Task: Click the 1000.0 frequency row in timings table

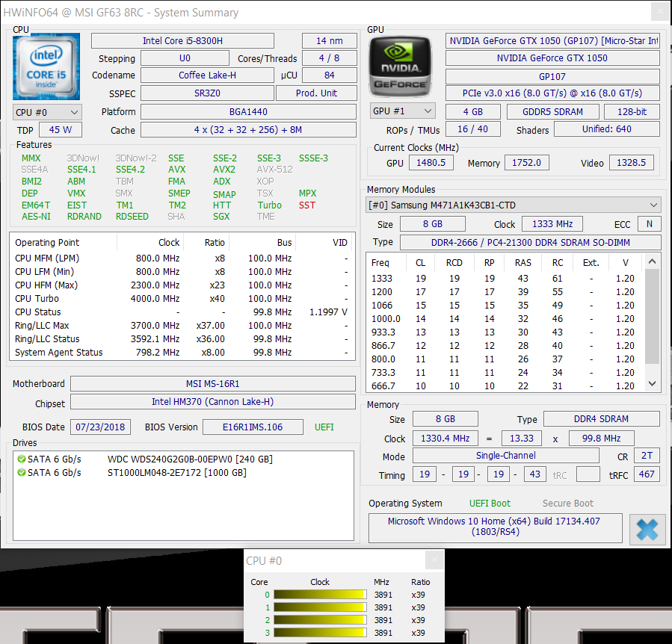Action: tap(505, 319)
